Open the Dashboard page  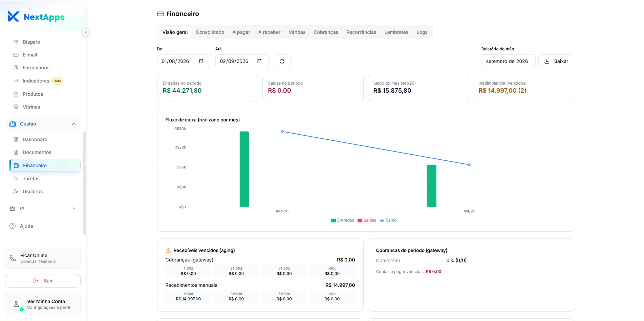pos(45,139)
